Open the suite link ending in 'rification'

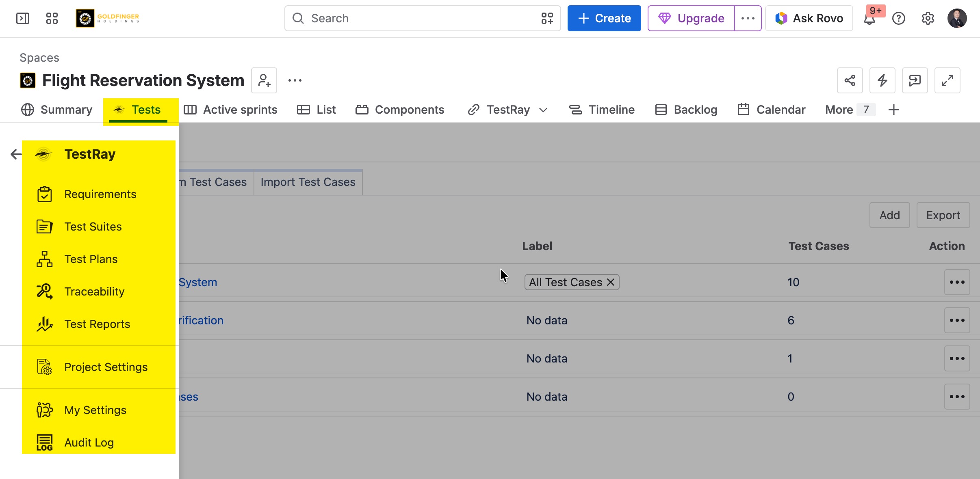pyautogui.click(x=201, y=320)
